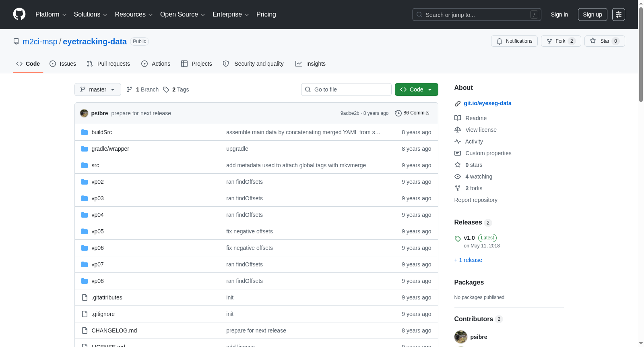Image resolution: width=644 pixels, height=347 pixels.
Task: View the 1 Branch link
Action: pyautogui.click(x=143, y=89)
